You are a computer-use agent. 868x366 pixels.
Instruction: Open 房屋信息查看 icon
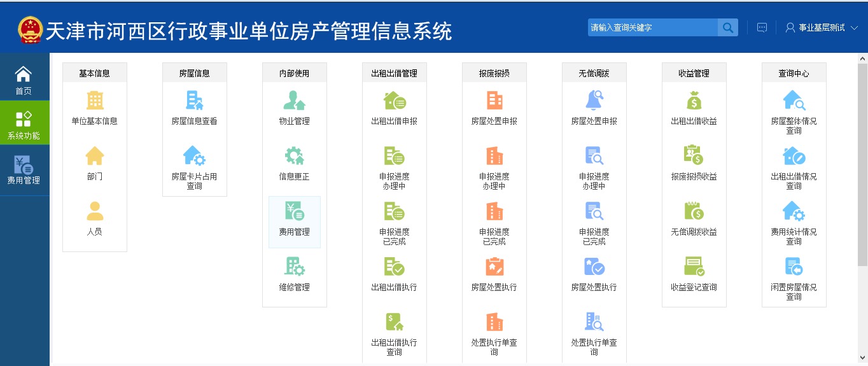194,101
